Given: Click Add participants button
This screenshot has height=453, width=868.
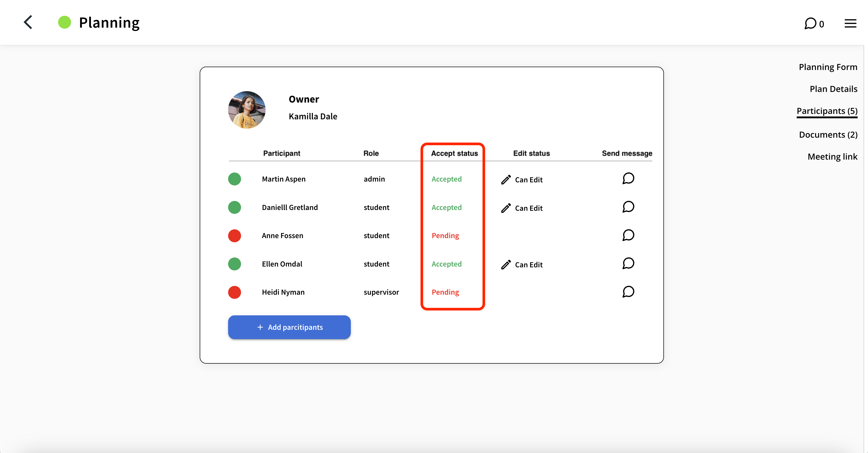Looking at the screenshot, I should tap(289, 327).
